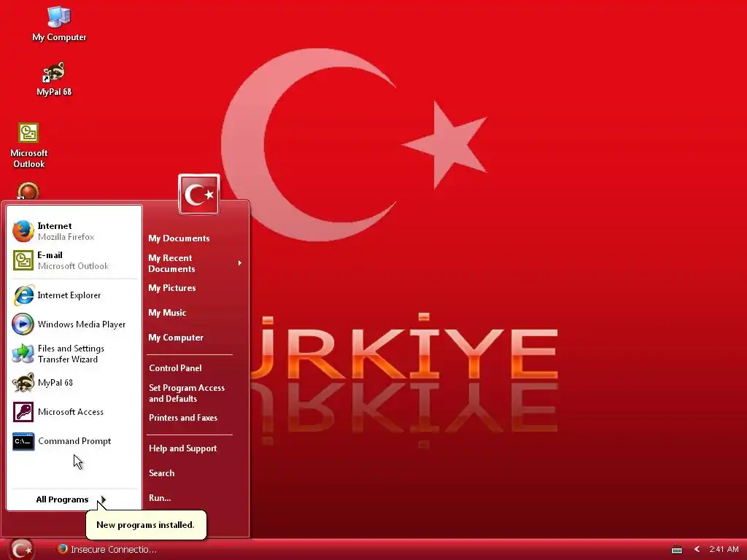The image size is (747, 560).
Task: Open Control Panel
Action: click(175, 368)
